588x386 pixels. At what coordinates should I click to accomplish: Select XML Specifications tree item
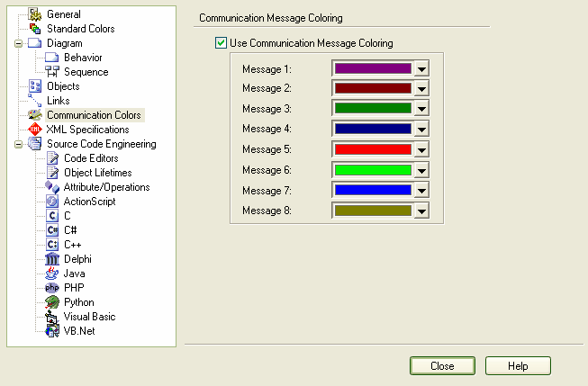[x=87, y=130]
